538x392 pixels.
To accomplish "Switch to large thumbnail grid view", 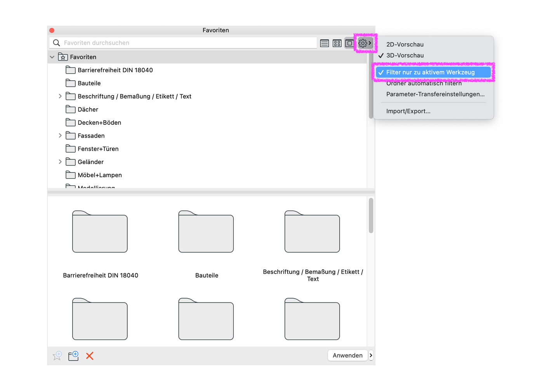I will [x=337, y=43].
